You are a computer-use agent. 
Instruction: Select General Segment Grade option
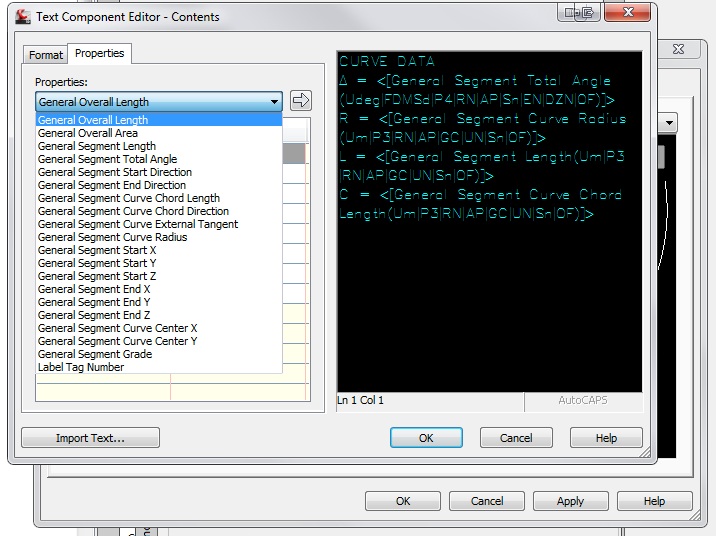(x=158, y=354)
